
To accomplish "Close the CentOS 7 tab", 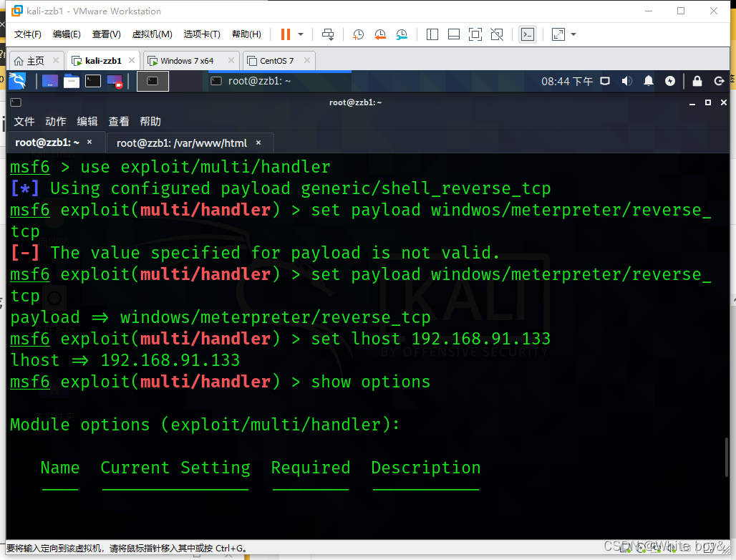I will [307, 60].
